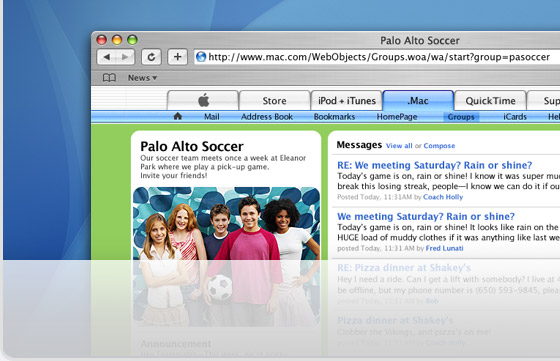Click the Compose message link

coord(439,146)
